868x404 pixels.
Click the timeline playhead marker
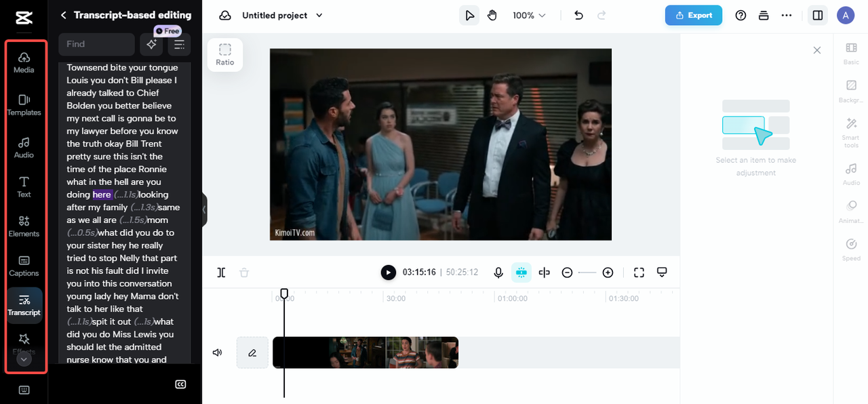[284, 294]
